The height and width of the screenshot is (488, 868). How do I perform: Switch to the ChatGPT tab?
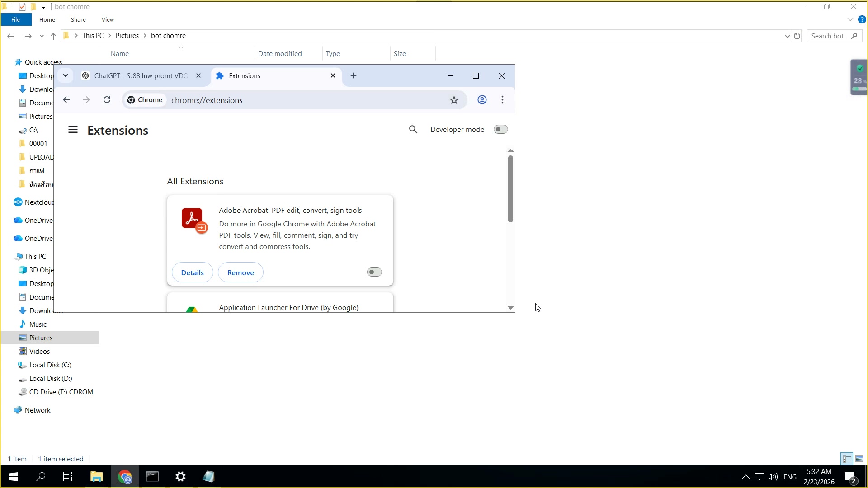(x=140, y=76)
